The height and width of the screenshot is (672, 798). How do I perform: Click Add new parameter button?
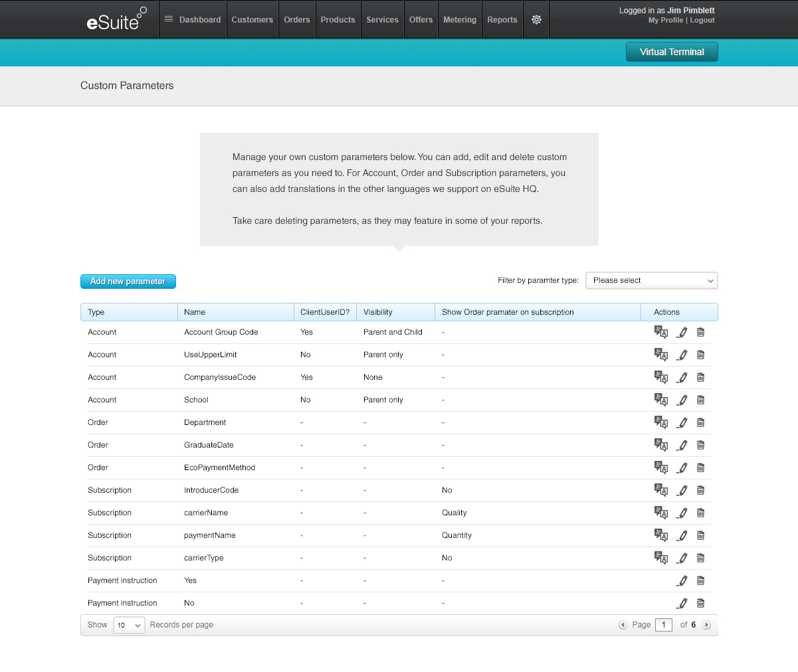128,282
